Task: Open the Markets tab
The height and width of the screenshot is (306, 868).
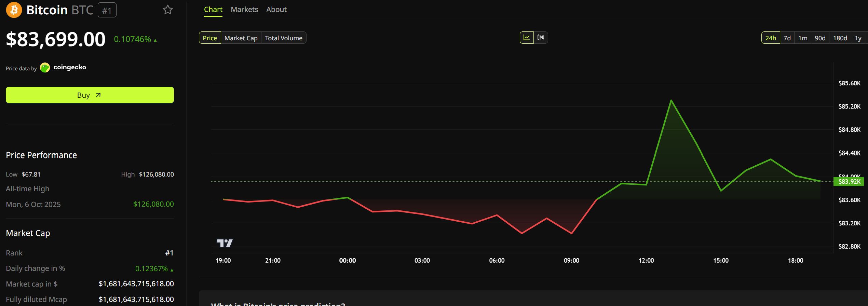Action: tap(244, 10)
